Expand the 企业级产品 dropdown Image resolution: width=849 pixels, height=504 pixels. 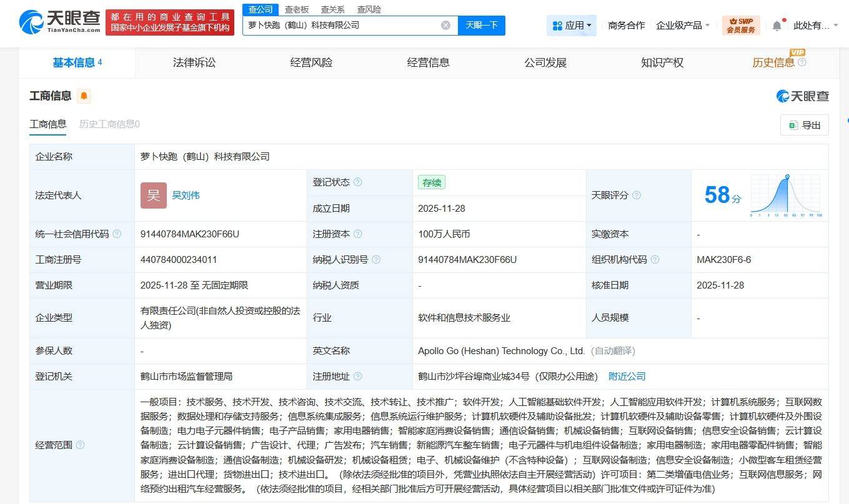click(x=682, y=24)
